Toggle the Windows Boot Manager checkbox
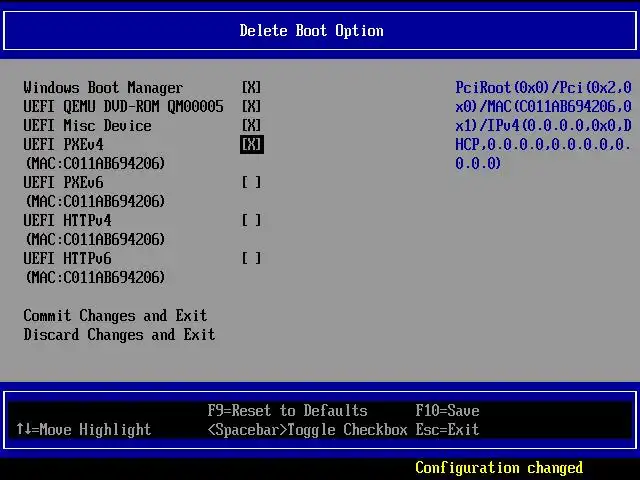This screenshot has height=480, width=640. [x=251, y=87]
